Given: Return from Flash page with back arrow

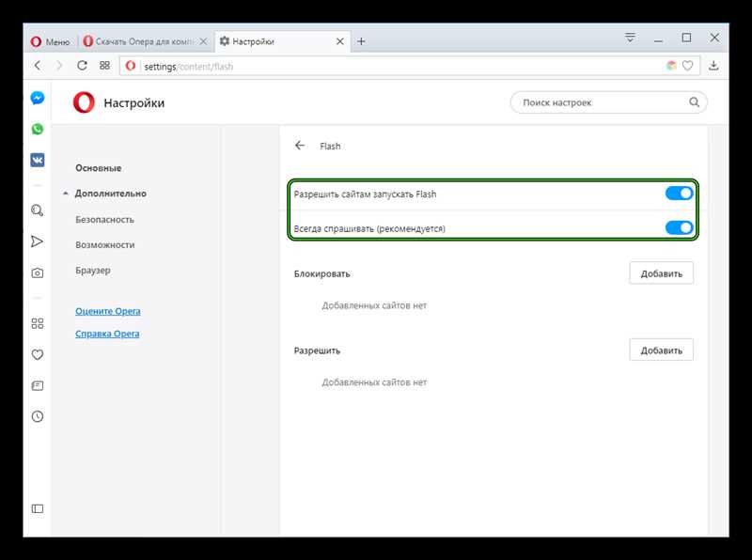Looking at the screenshot, I should 300,146.
